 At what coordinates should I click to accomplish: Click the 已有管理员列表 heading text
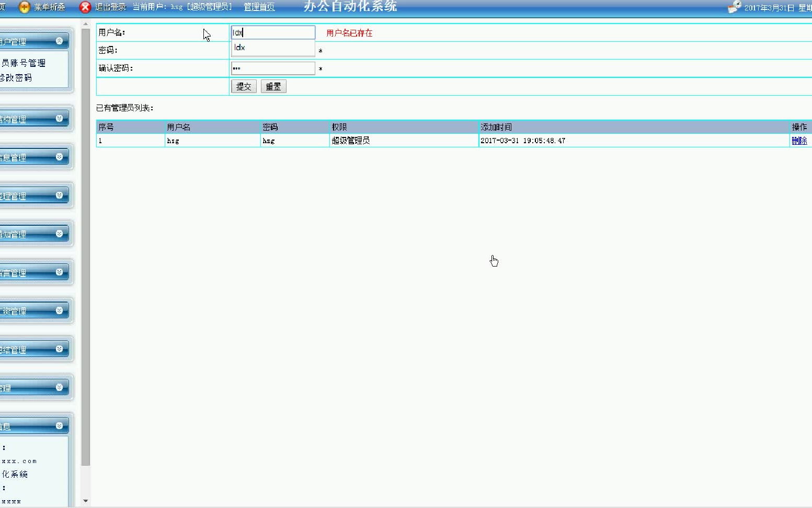click(124, 108)
